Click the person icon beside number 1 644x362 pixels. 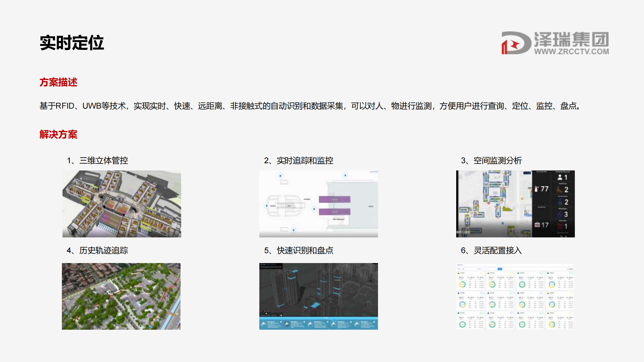(560, 177)
